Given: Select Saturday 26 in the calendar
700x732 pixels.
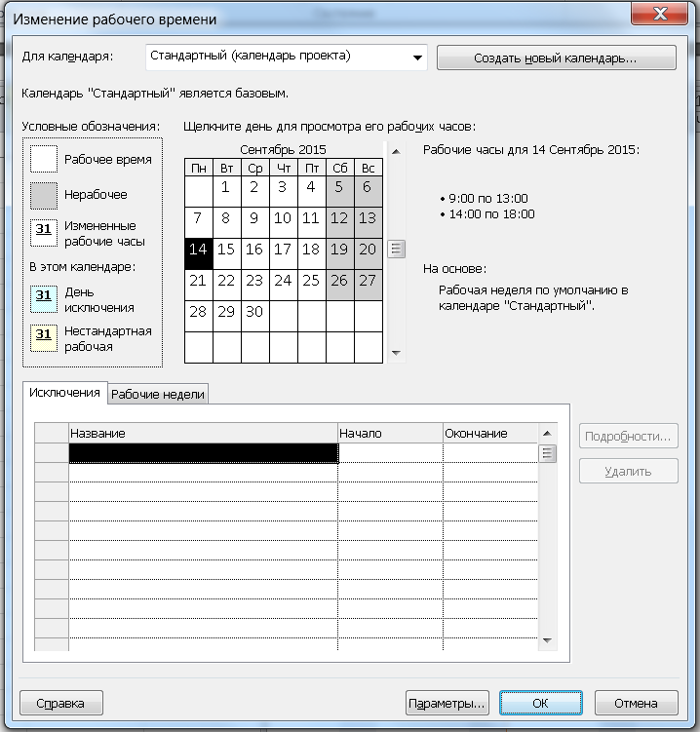Looking at the screenshot, I should (340, 285).
